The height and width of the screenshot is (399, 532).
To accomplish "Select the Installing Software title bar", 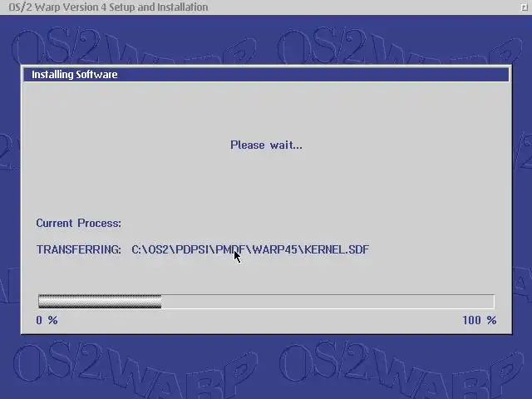I will click(x=266, y=74).
